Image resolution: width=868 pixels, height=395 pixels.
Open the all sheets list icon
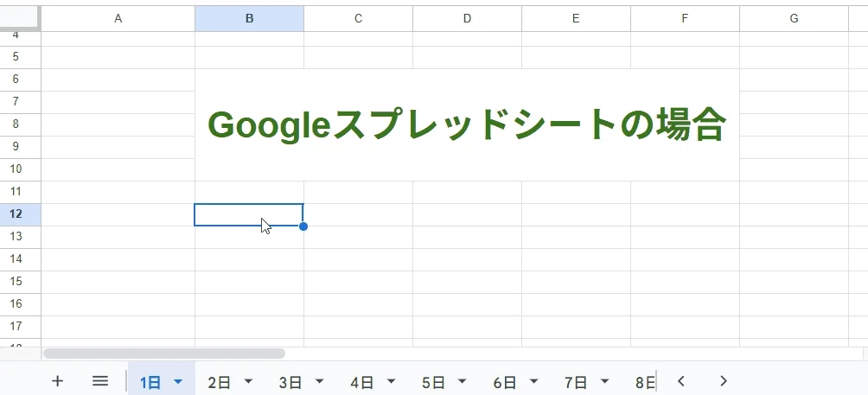pos(99,381)
